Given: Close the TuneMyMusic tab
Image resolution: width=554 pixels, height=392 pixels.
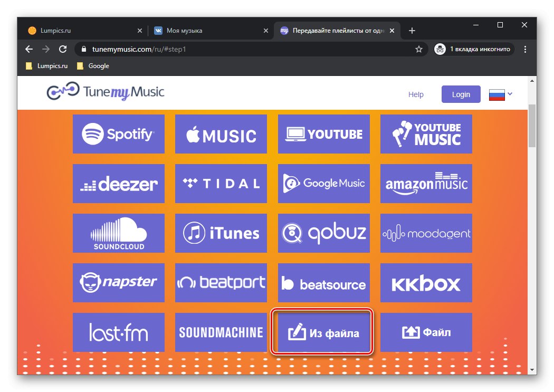Looking at the screenshot, I should click(392, 31).
